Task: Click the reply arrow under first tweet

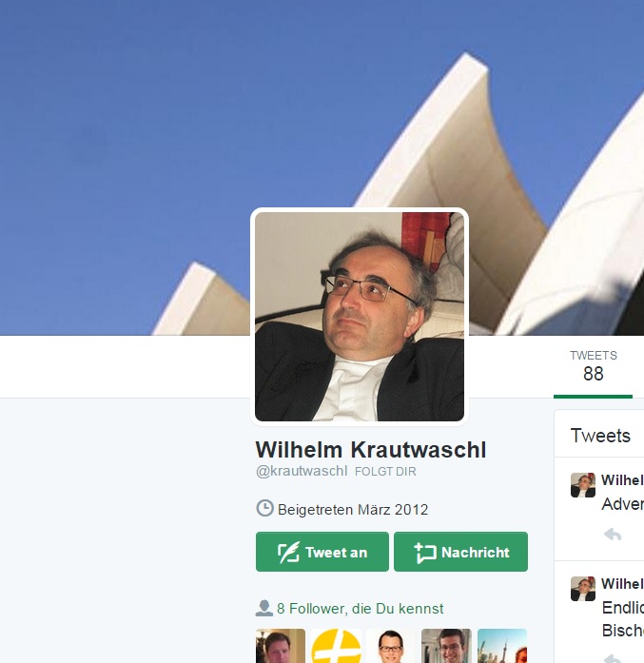Action: click(x=613, y=535)
